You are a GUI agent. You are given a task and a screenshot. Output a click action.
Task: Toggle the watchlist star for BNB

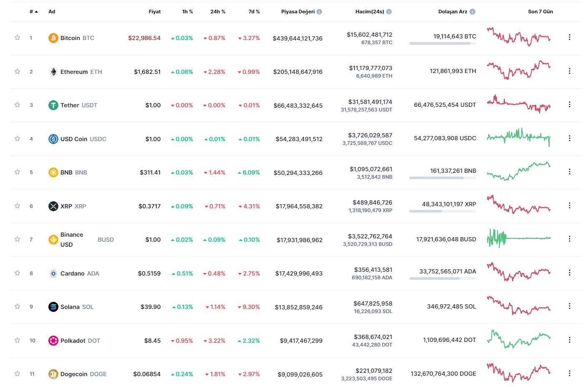tap(18, 172)
